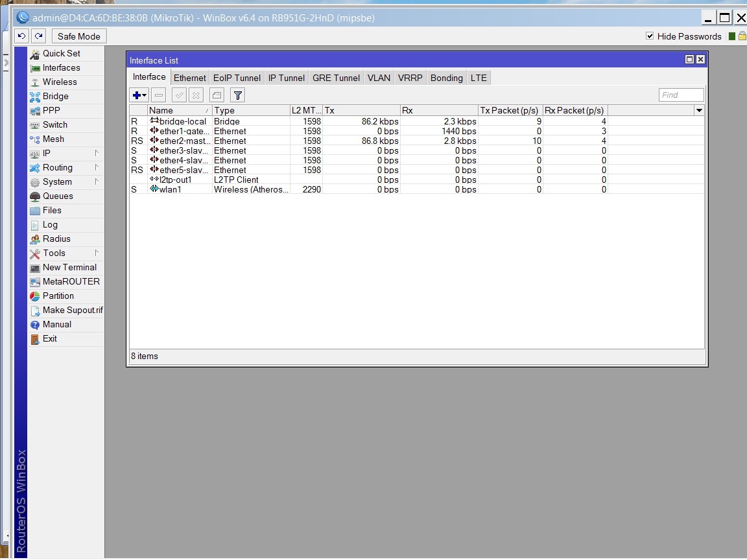This screenshot has width=747, height=560.
Task: Select the ether4-slav... interface row
Action: click(416, 161)
